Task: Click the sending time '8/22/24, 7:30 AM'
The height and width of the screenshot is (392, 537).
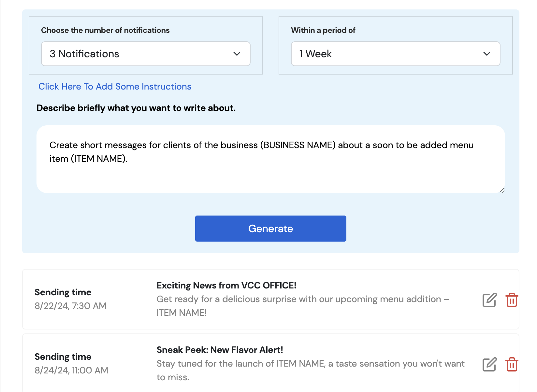Action: pos(70,306)
